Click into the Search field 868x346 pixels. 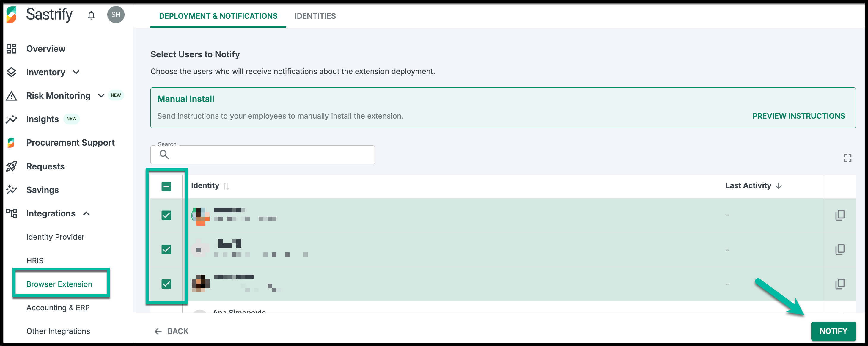click(x=270, y=155)
